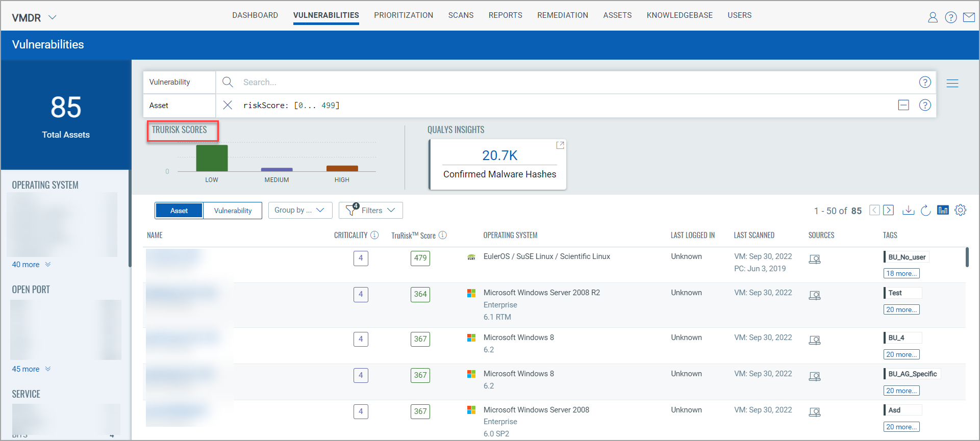
Task: Click source icon for Windows Server 2008 R2 row
Action: [815, 295]
